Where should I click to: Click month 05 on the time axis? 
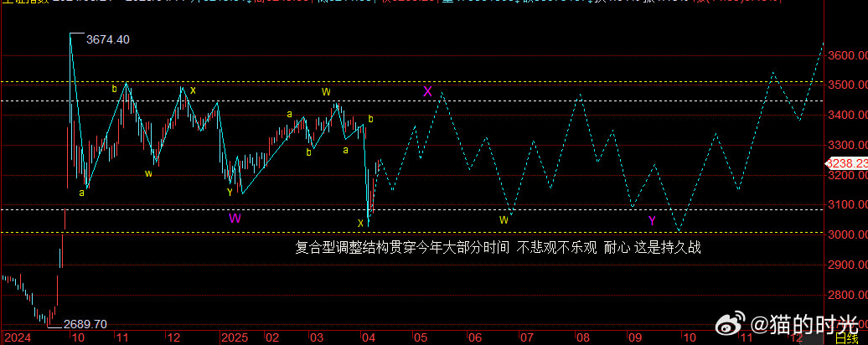[x=421, y=337]
